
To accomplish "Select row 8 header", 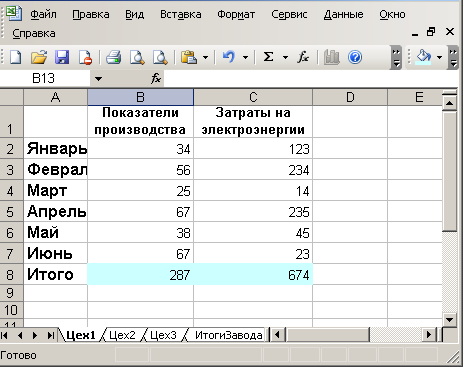I will [11, 275].
